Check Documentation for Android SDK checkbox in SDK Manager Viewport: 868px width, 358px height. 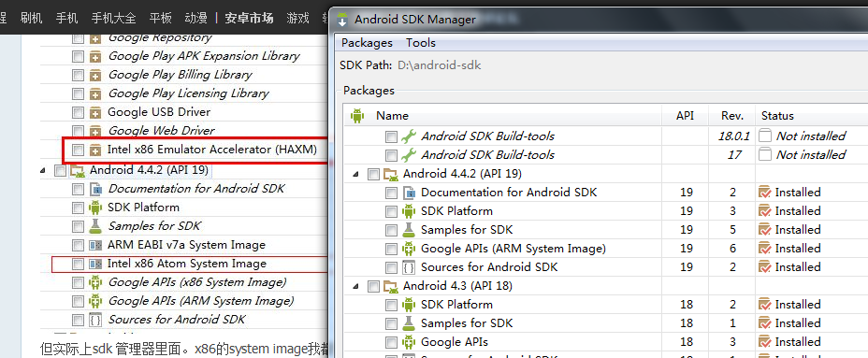click(x=391, y=193)
